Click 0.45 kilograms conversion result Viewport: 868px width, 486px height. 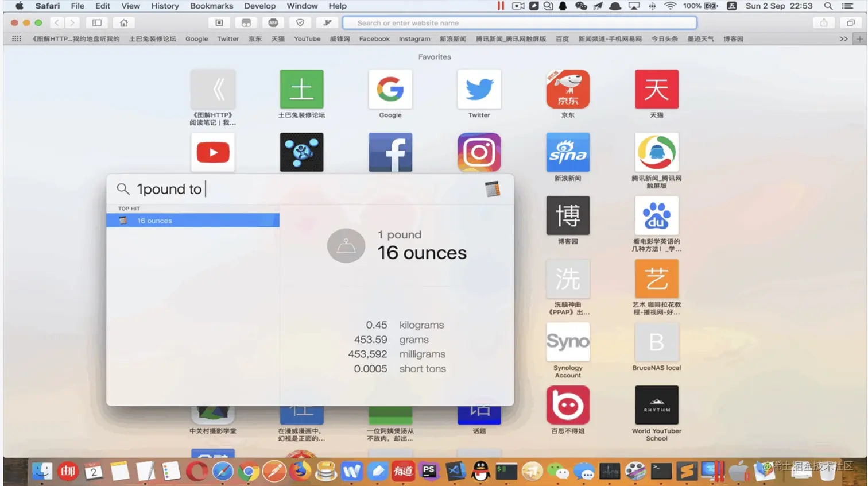[x=405, y=325]
